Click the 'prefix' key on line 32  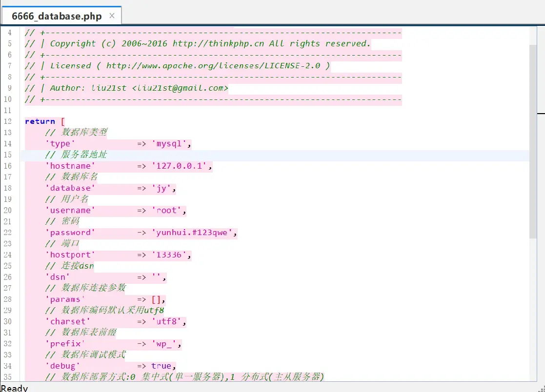[x=65, y=344]
